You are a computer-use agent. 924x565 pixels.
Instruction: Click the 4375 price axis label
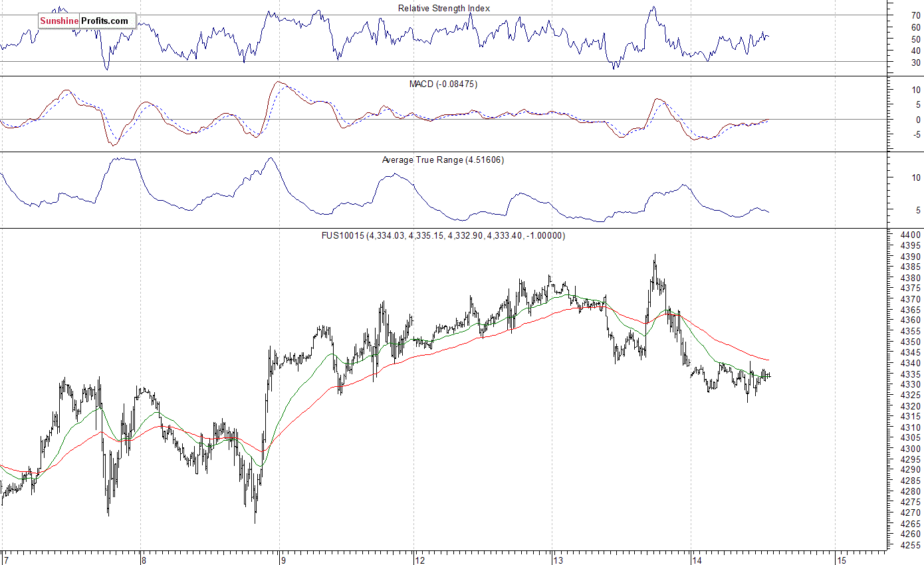coord(912,288)
